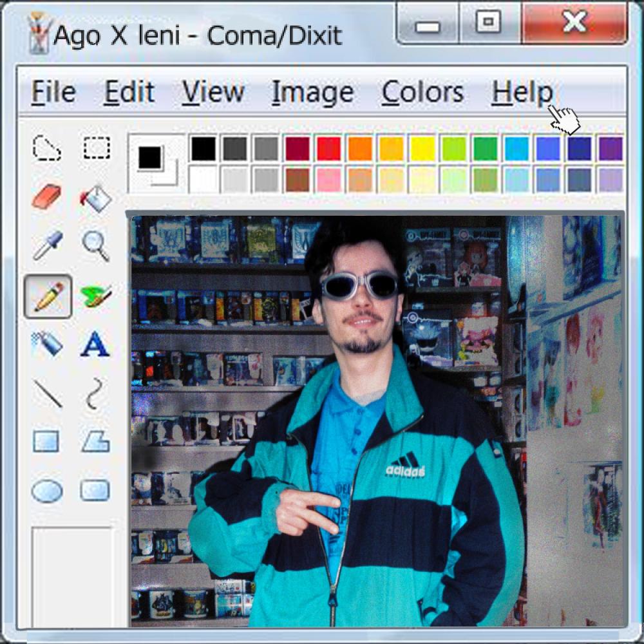Open the Colors menu
This screenshot has width=644, height=644.
click(x=422, y=92)
